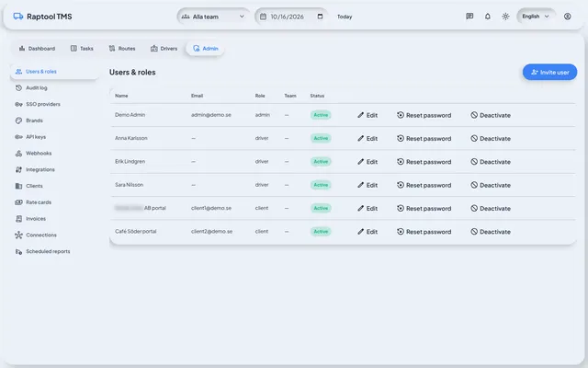Toggle the light theme sun icon
588x368 pixels.
505,17
